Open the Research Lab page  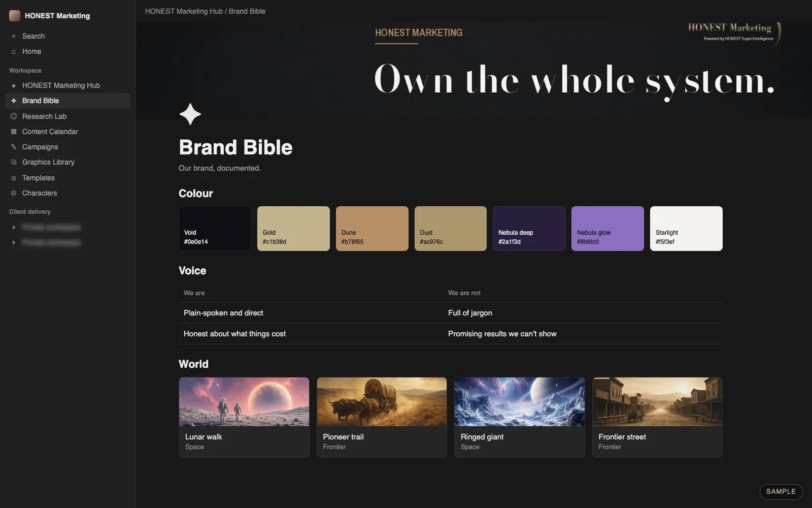pyautogui.click(x=67, y=116)
